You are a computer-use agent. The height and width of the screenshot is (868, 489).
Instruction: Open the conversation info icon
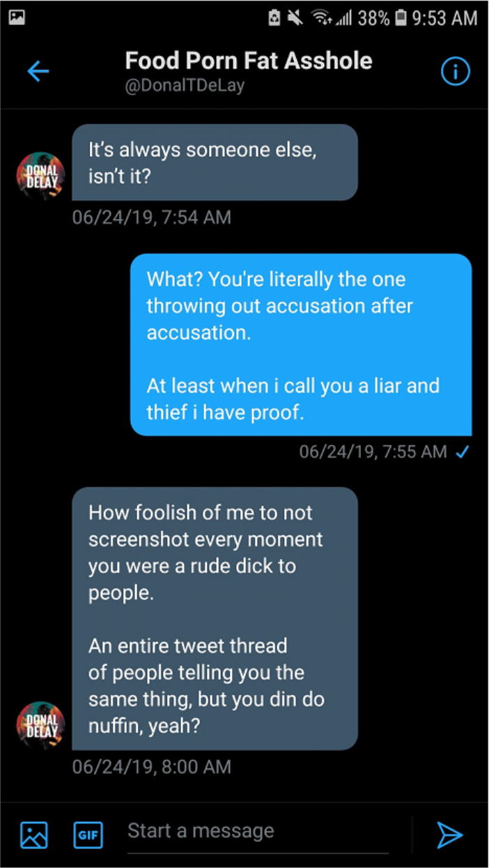pos(456,71)
